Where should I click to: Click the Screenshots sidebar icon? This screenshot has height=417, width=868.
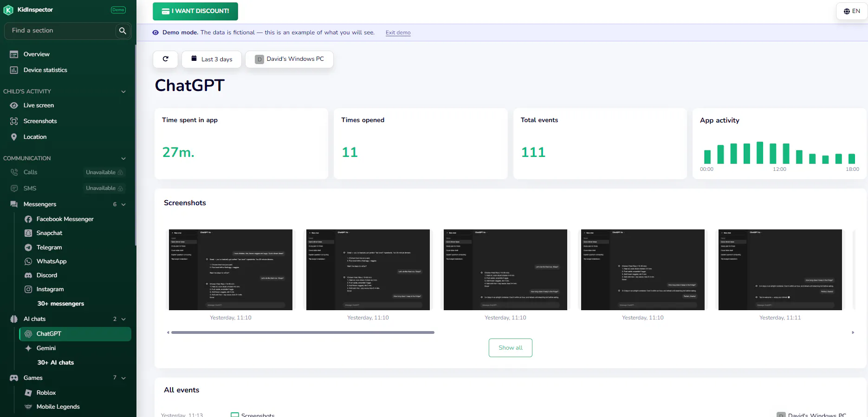[14, 121]
